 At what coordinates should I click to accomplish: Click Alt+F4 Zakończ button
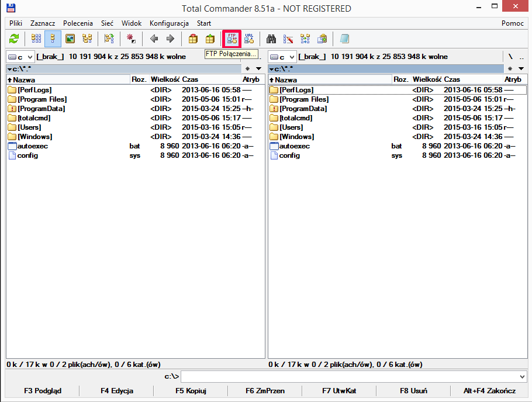[x=489, y=391]
